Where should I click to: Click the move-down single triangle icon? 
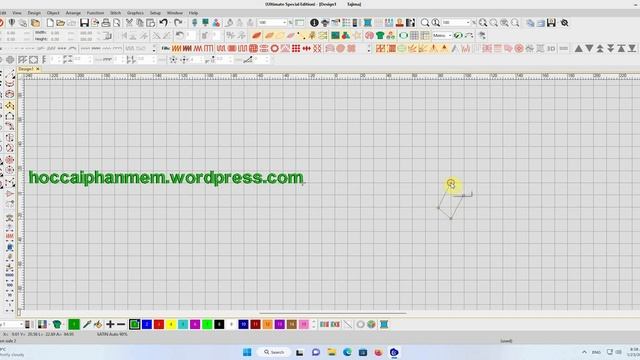click(x=589, y=49)
